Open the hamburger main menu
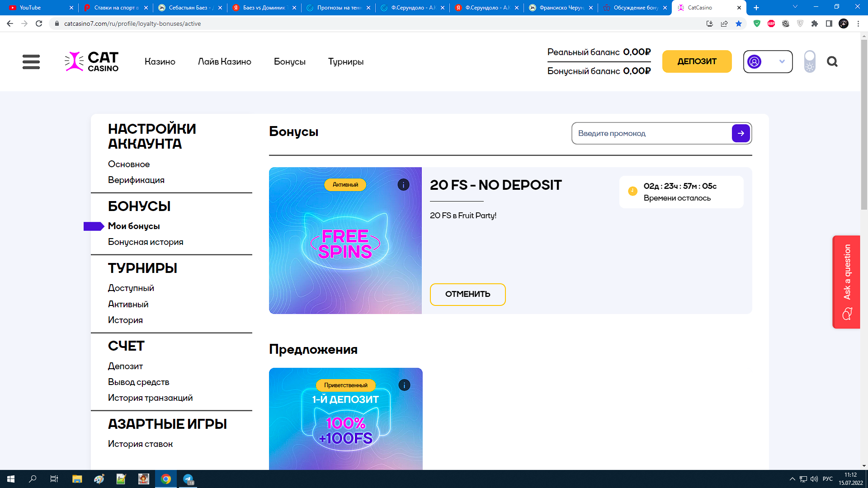Screen dimensions: 868x488 coord(31,62)
